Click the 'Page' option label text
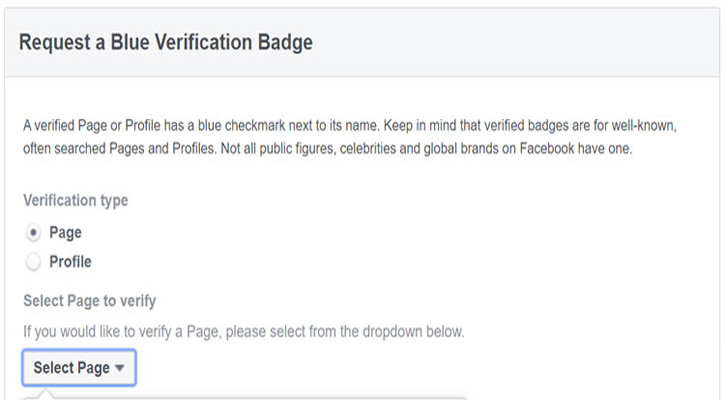Image resolution: width=725 pixels, height=400 pixels. tap(65, 233)
